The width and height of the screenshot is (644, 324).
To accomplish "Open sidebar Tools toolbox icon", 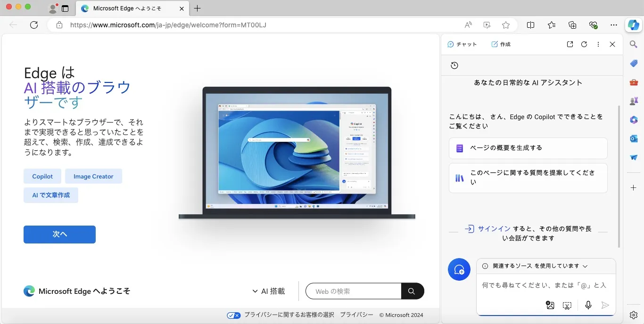I will (x=634, y=82).
